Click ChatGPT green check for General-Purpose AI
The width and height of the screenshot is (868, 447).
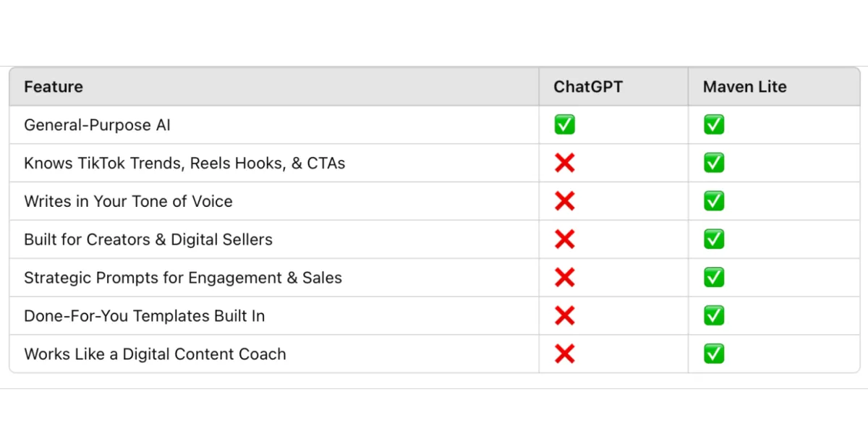point(564,125)
